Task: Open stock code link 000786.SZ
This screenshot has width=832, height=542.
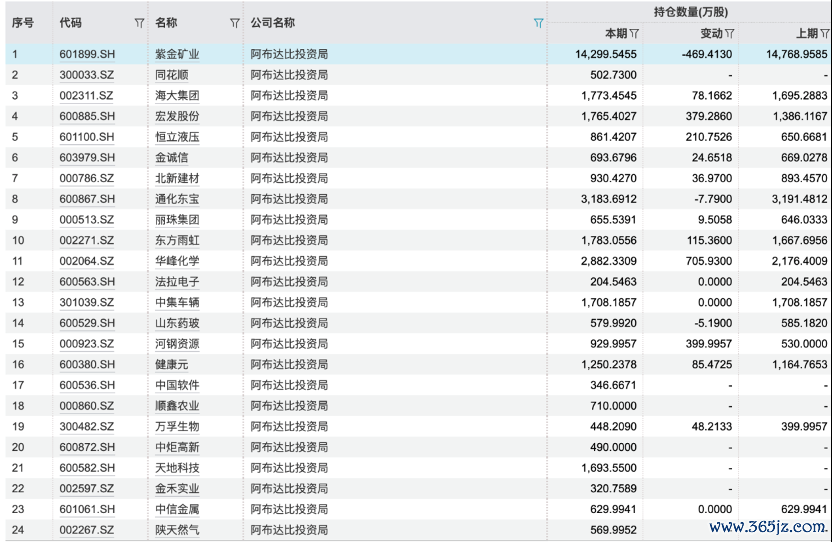Action: [x=86, y=178]
